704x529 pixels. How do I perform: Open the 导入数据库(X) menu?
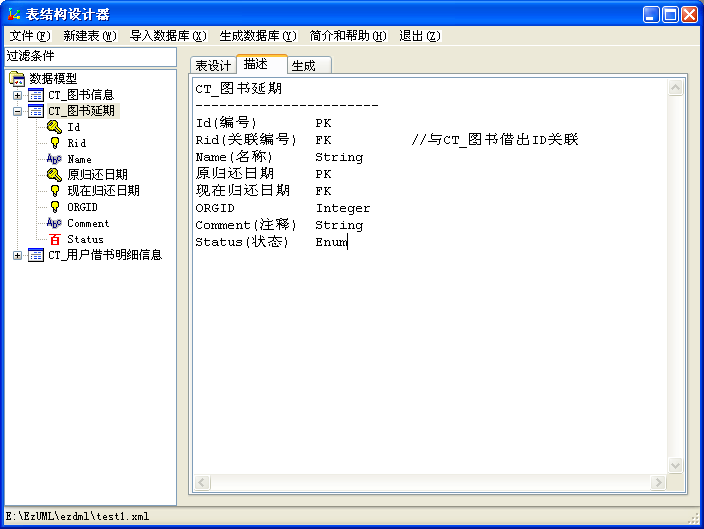168,36
